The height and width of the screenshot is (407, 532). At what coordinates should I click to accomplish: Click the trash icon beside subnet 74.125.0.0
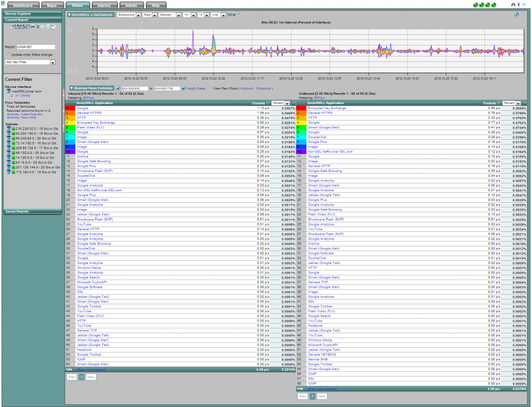pos(9,157)
